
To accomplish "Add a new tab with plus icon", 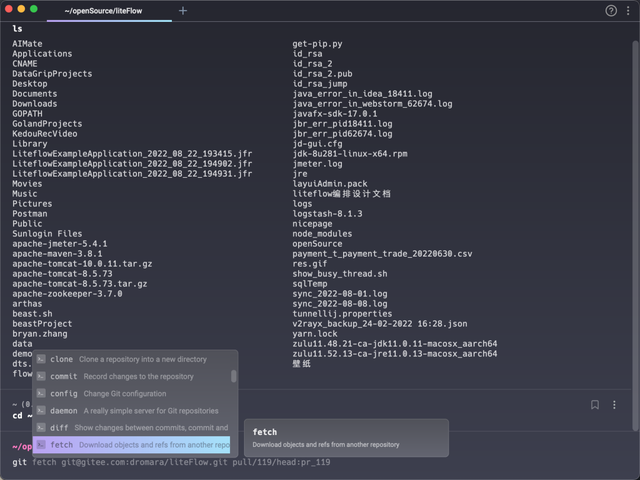I will [182, 10].
